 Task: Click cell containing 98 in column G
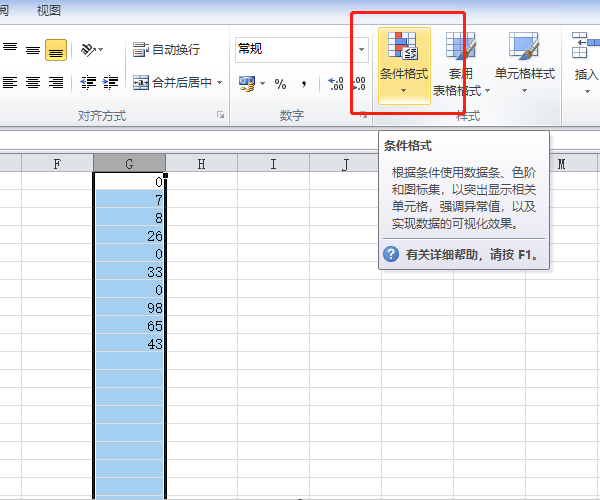tap(129, 307)
